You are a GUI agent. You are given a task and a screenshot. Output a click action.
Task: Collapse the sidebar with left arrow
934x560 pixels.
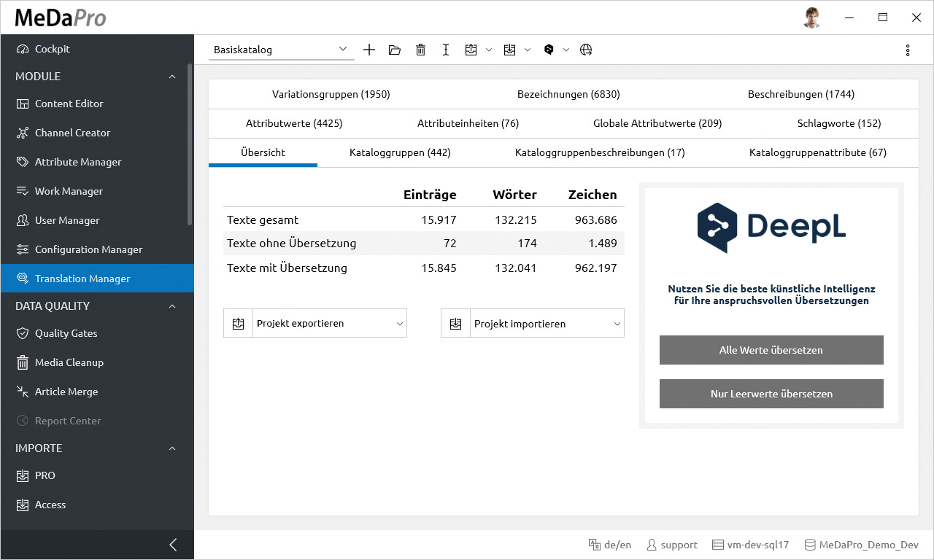click(173, 545)
